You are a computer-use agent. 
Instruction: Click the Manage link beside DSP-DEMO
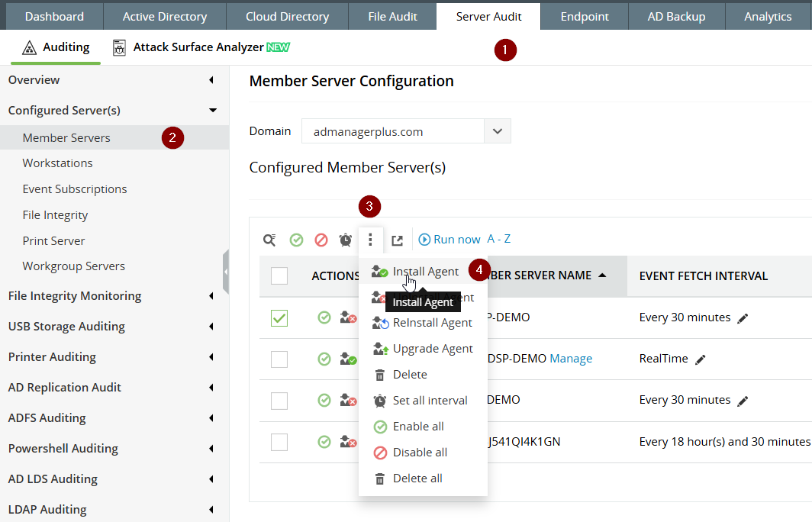571,359
